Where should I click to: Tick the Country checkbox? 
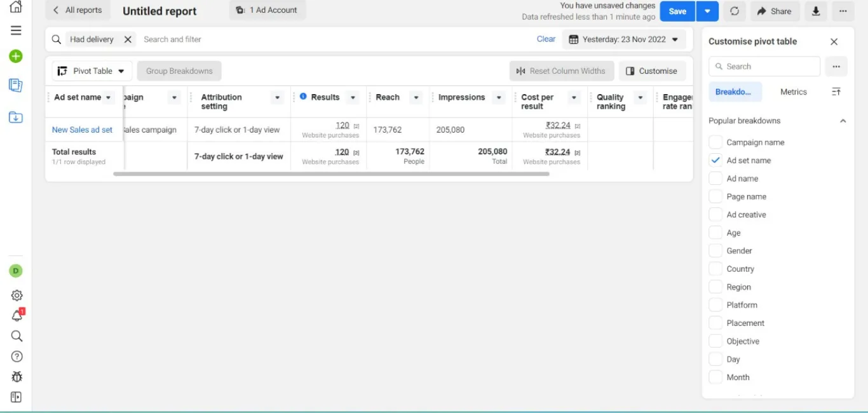click(x=715, y=269)
